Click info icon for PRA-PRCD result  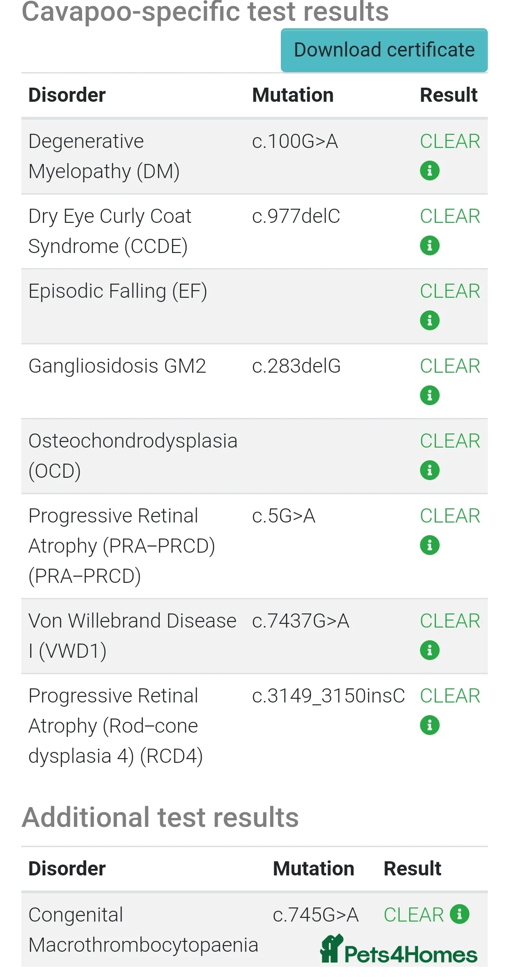[429, 545]
